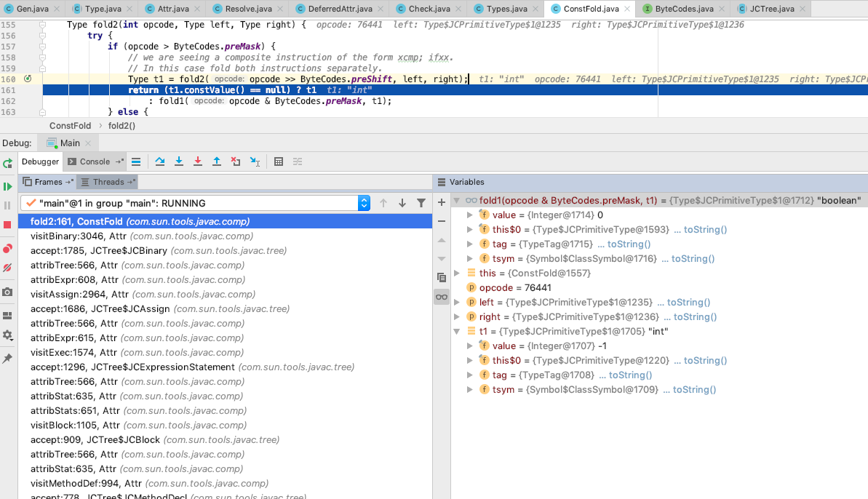The height and width of the screenshot is (499, 868).
Task: Click toString() link for 'left' variable
Action: [688, 302]
